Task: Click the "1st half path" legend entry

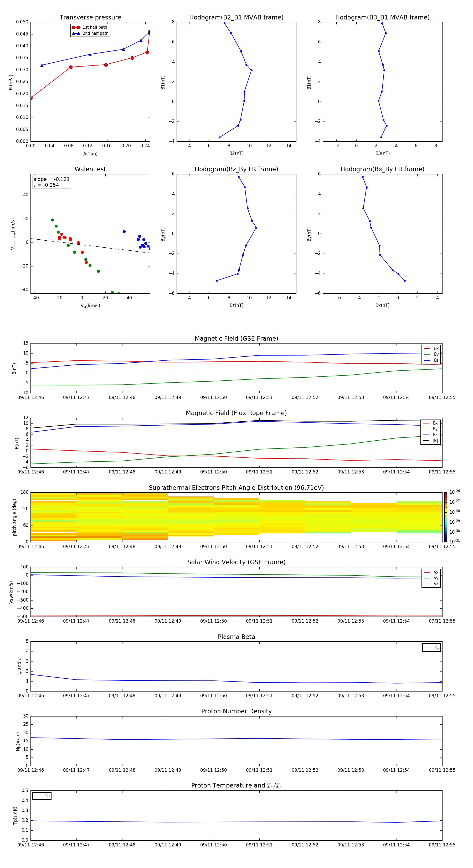Action: (x=90, y=27)
